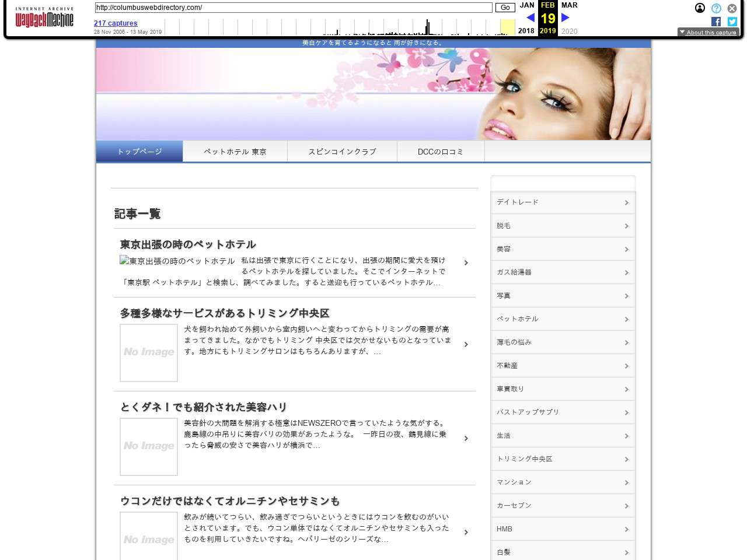Click the help question mark icon
The height and width of the screenshot is (560, 747).
point(716,8)
